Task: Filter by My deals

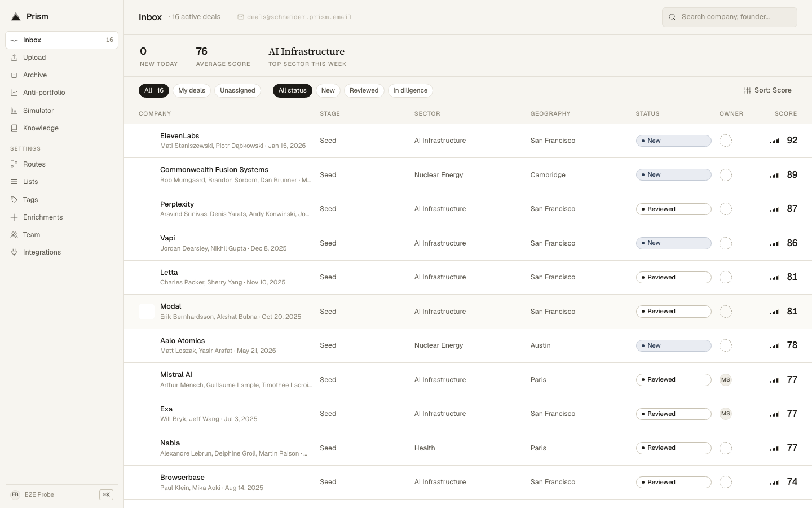Action: tap(192, 90)
